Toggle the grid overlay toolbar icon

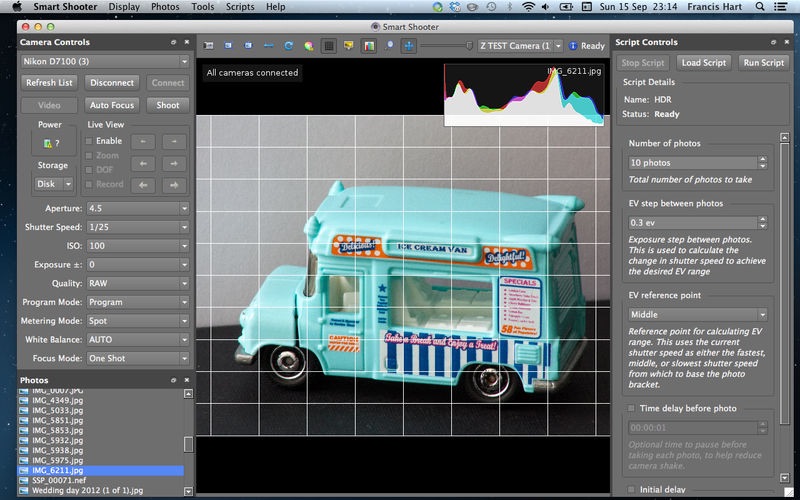(x=329, y=46)
